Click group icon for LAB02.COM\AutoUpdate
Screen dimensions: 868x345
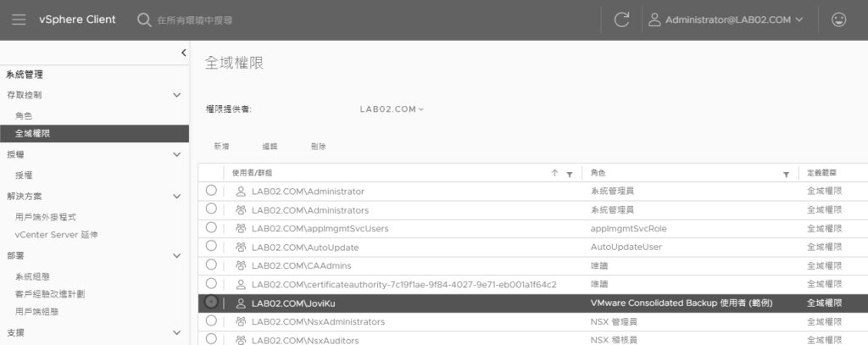(240, 248)
